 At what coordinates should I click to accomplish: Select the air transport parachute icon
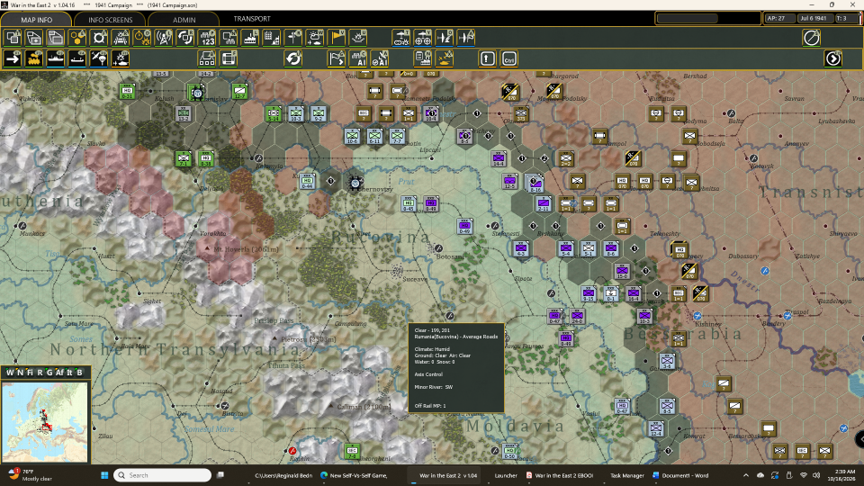pyautogui.click(x=99, y=58)
